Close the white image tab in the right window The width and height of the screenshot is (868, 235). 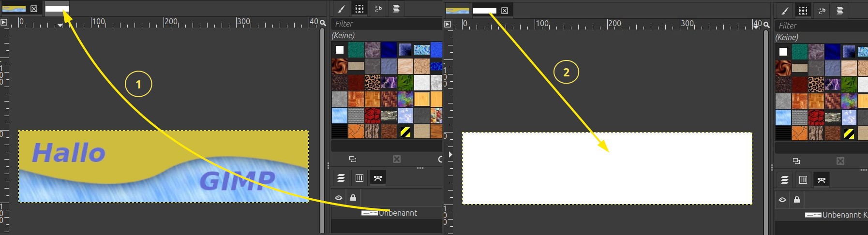505,11
